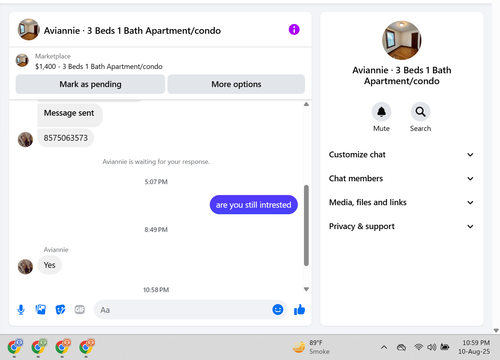Click chat scrollbar down arrow
500x360 pixels.
(x=306, y=289)
